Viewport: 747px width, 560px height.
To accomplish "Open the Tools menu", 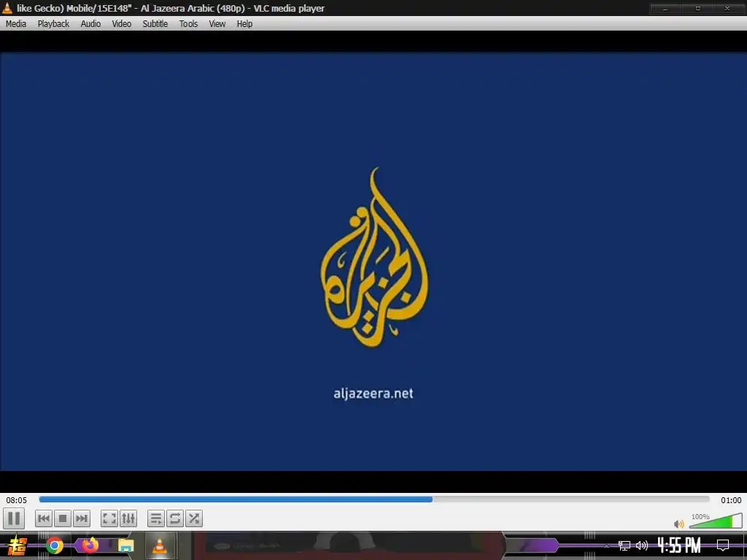I will pyautogui.click(x=188, y=24).
